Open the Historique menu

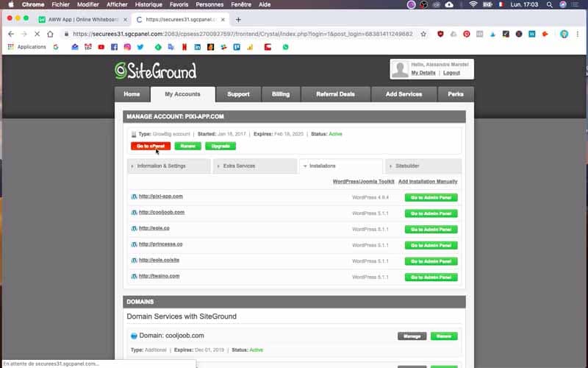pos(148,4)
